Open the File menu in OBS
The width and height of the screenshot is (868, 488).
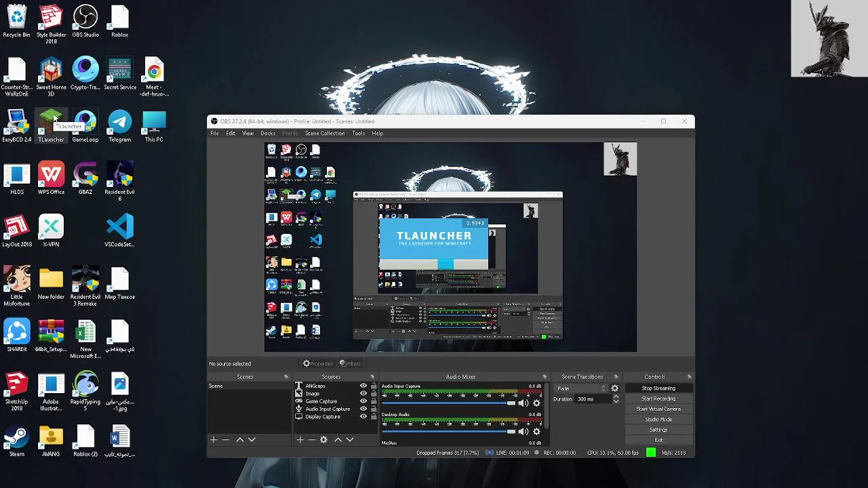214,134
